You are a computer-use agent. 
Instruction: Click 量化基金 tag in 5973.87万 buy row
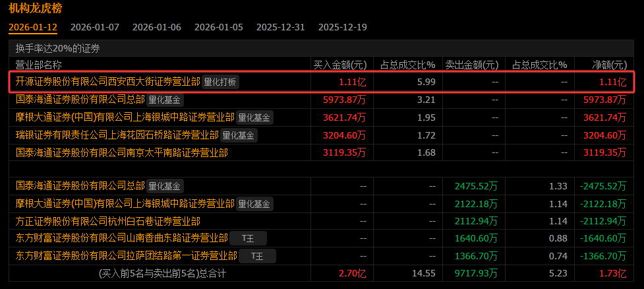coord(165,100)
